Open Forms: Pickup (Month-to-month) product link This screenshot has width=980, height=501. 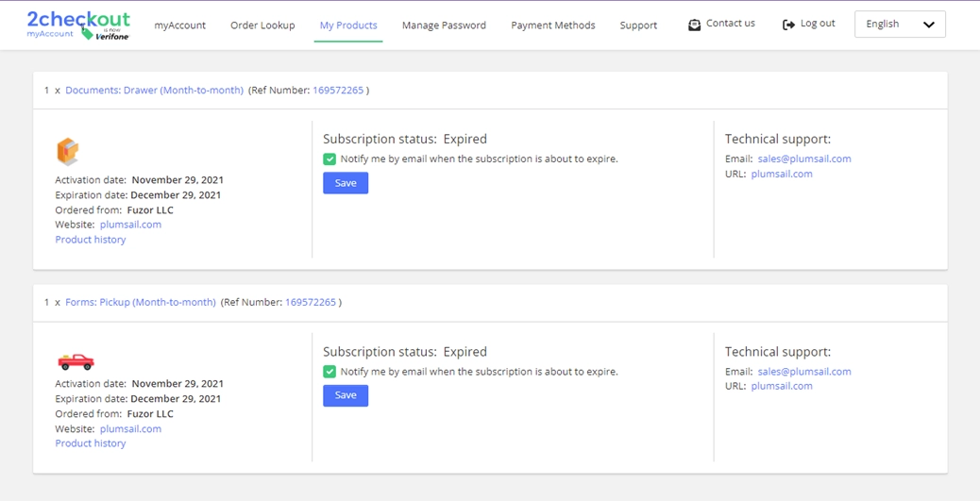click(x=141, y=302)
